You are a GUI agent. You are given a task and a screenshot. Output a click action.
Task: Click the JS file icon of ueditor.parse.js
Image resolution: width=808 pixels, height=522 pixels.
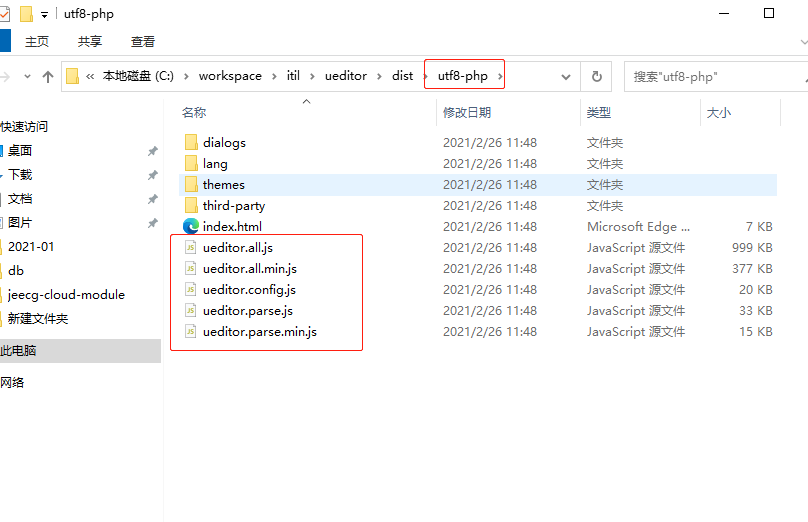coord(191,311)
